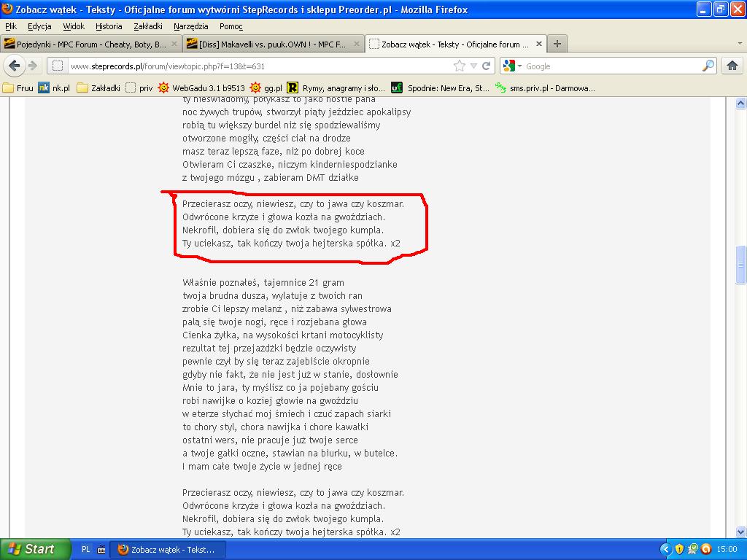The height and width of the screenshot is (560, 747).
Task: Click the orange G tray icon
Action: [706, 549]
